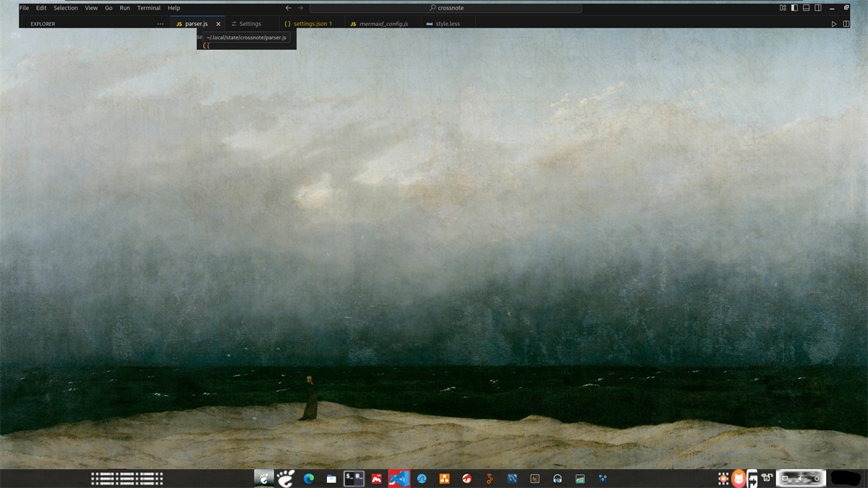The height and width of the screenshot is (488, 868).
Task: Toggle the bottom panel
Action: (806, 8)
